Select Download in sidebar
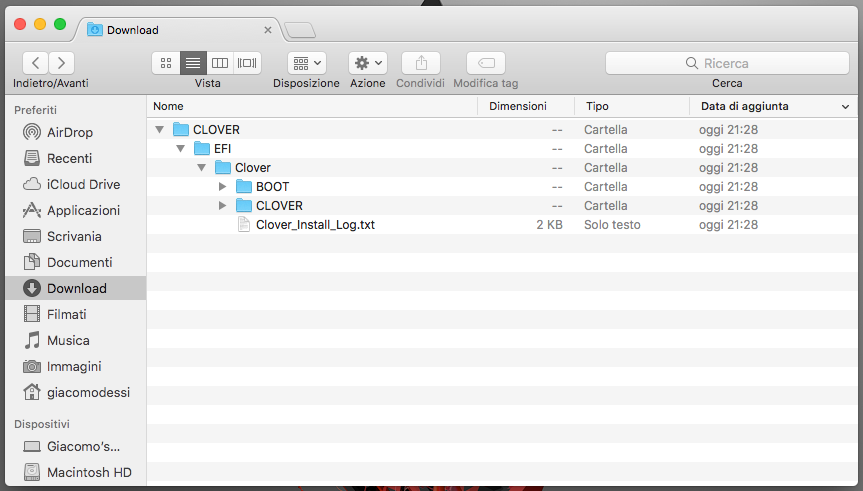 coord(75,288)
